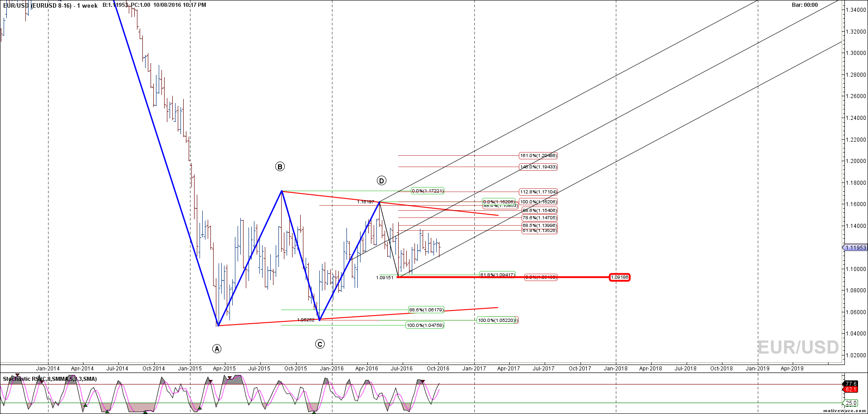
Task: Select the green 100.0%(1.04758) retracement label
Action: point(425,325)
